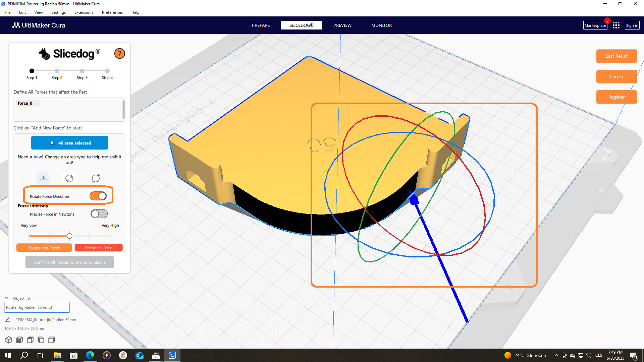This screenshot has width=644, height=362.
Task: Open the Cura application switcher grid icon
Action: pos(616,25)
